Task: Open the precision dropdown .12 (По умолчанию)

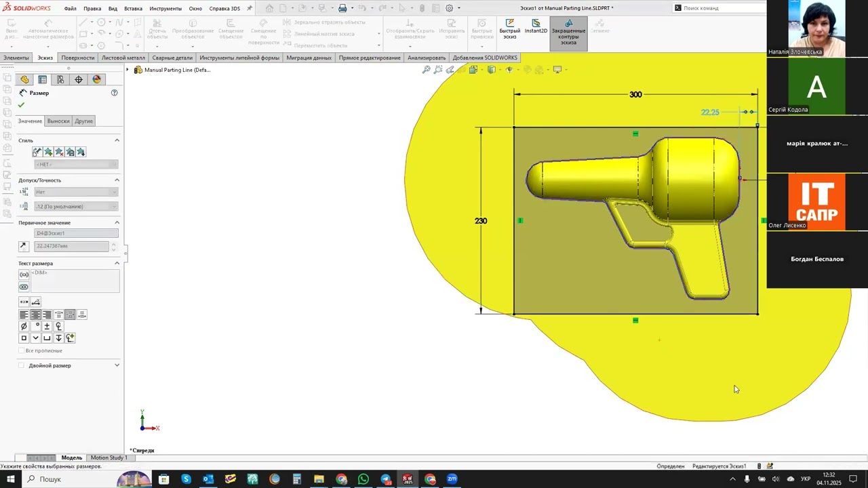Action: [x=75, y=206]
